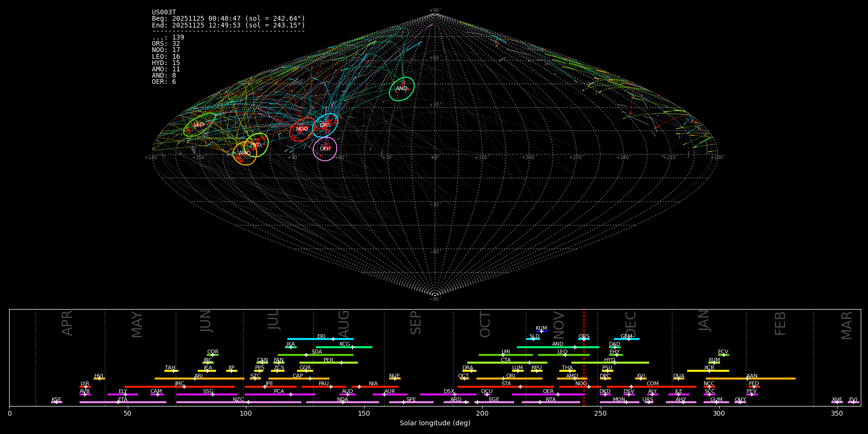Click the station name US003T text
This screenshot has height=434, width=868.
(164, 13)
